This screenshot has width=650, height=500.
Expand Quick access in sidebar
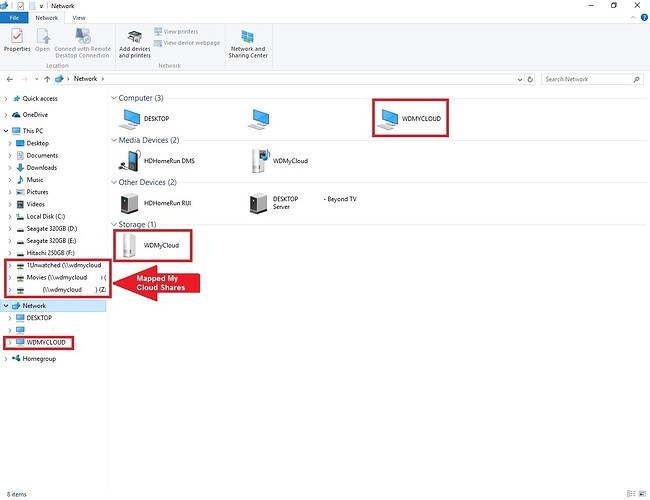pos(6,99)
